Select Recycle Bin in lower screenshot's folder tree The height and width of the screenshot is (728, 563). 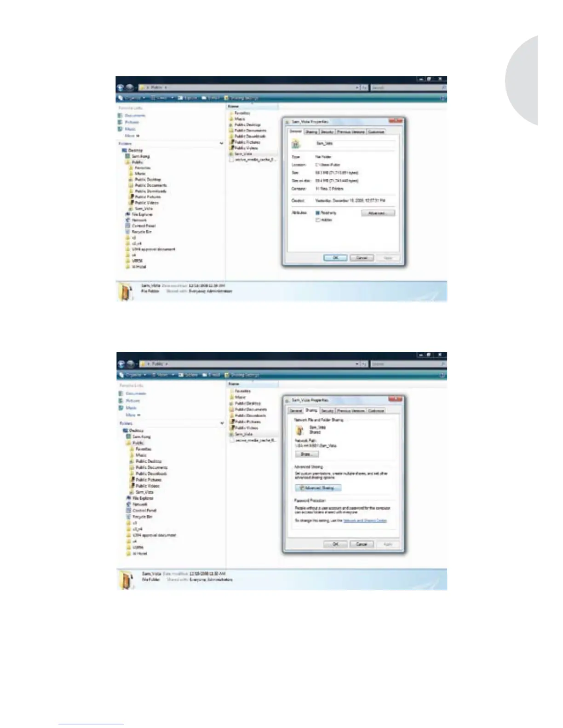[x=143, y=517]
